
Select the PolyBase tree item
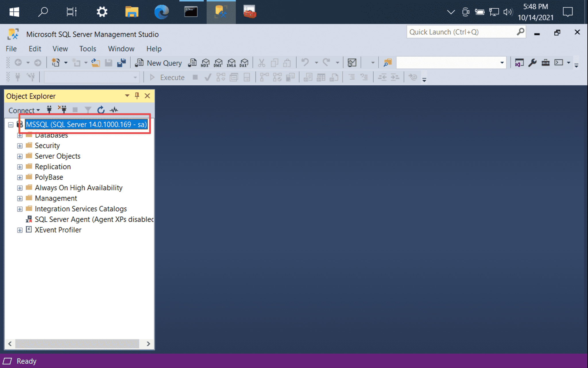tap(49, 177)
